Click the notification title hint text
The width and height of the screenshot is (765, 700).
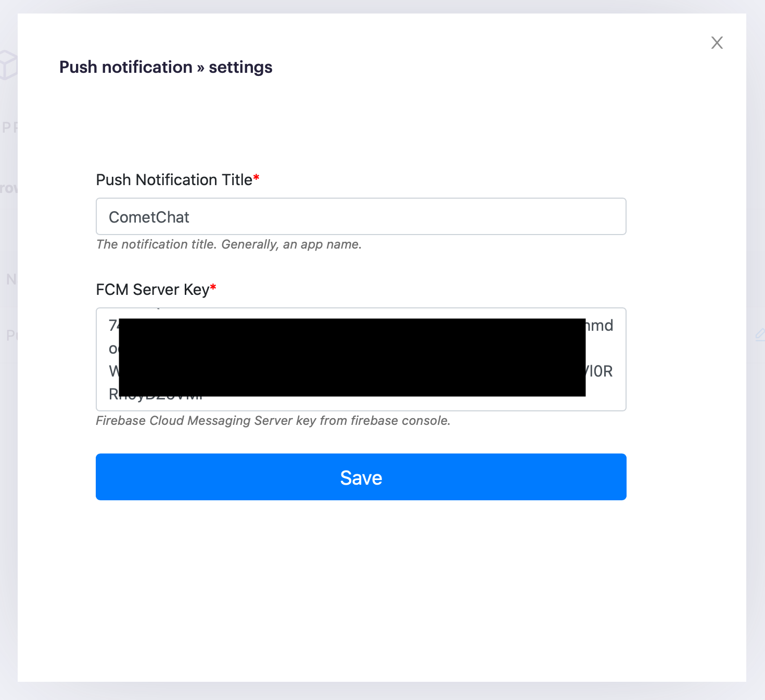(x=229, y=244)
